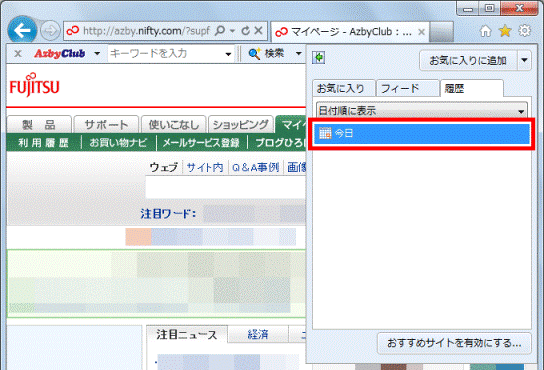Open the 製品 navigation tab
544x370 pixels.
click(39, 124)
